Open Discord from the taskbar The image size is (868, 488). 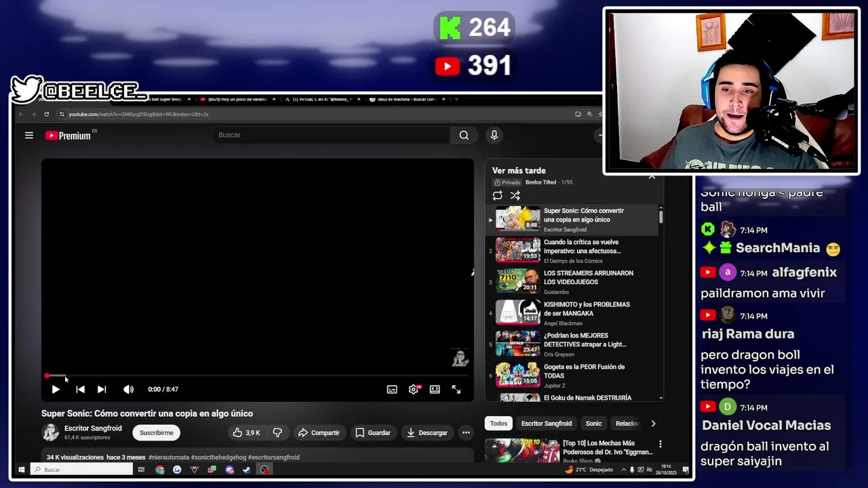tap(229, 470)
